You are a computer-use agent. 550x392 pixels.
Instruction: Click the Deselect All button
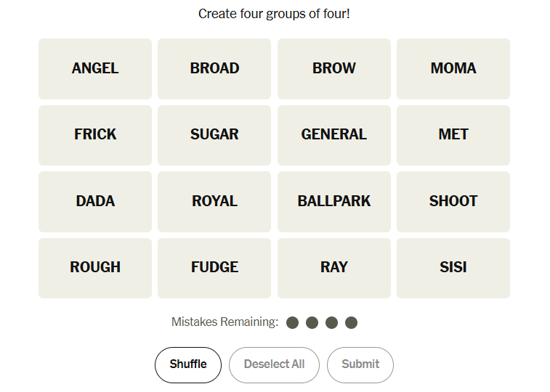coord(274,364)
